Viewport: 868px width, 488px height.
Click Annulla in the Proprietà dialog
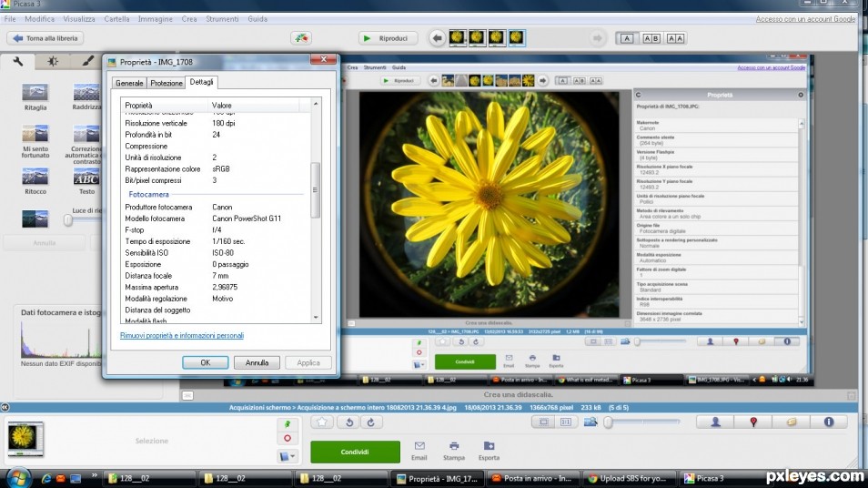pyautogui.click(x=257, y=362)
